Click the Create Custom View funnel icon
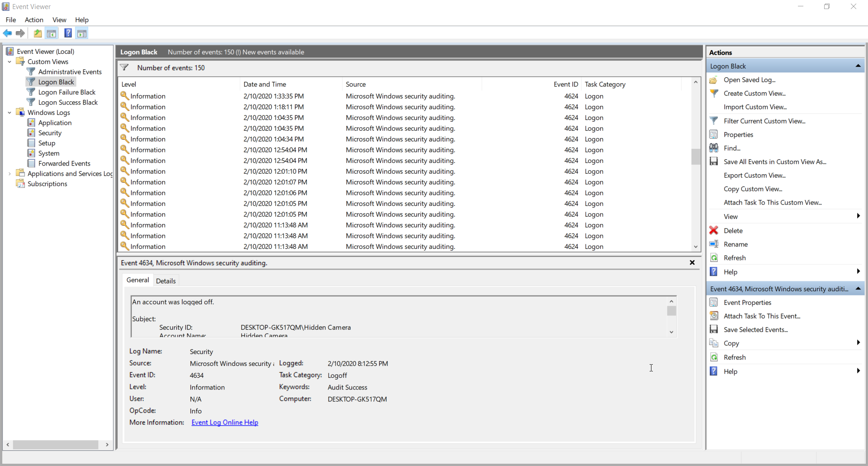This screenshot has height=466, width=868. [714, 93]
